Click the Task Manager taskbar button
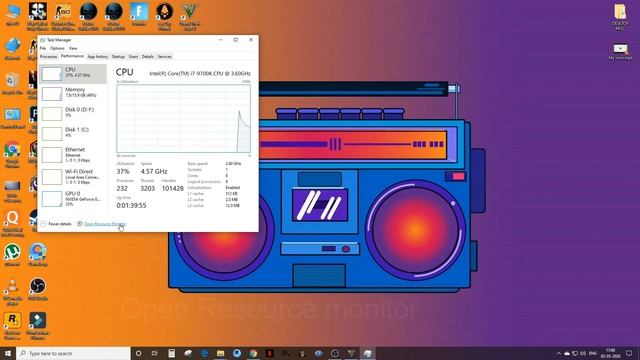Screen dimensions: 640x360 pos(367,353)
